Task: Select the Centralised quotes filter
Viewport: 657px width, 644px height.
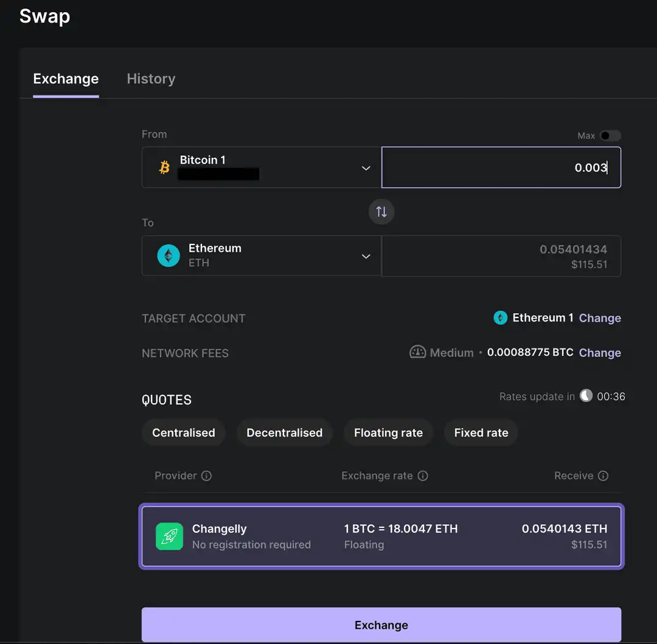Action: tap(183, 432)
